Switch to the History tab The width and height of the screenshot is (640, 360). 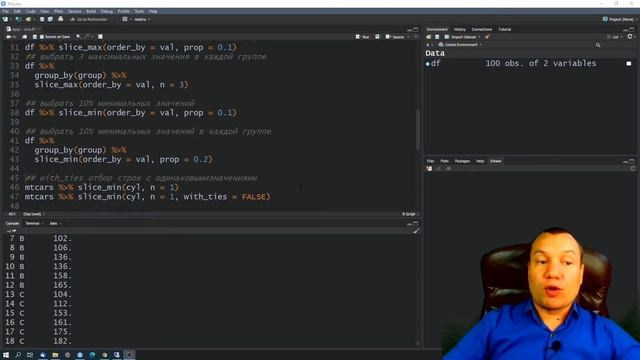point(460,29)
